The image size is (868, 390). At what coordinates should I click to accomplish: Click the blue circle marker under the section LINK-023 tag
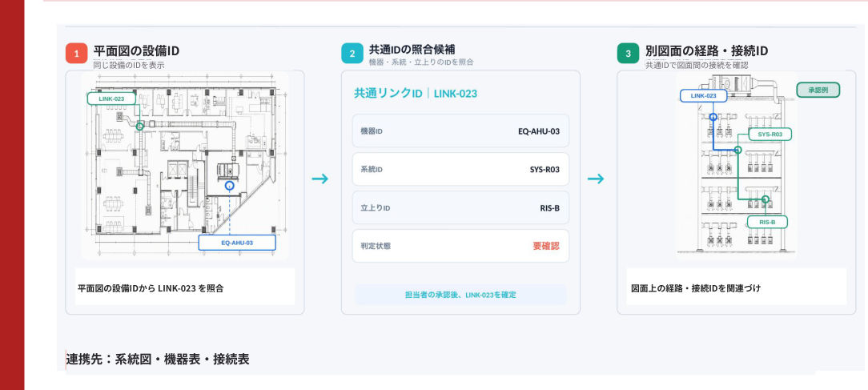pos(713,117)
